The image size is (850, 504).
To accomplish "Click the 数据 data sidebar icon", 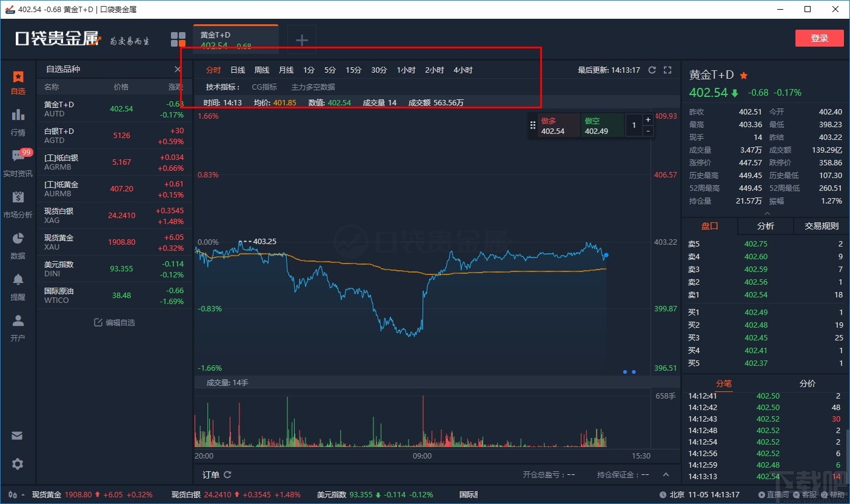I will (18, 245).
